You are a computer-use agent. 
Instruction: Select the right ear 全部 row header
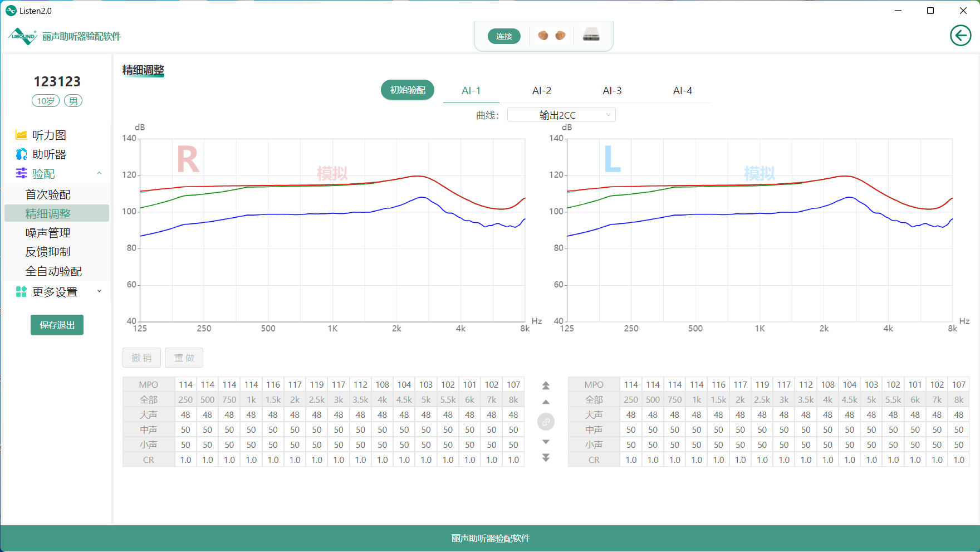pos(149,400)
